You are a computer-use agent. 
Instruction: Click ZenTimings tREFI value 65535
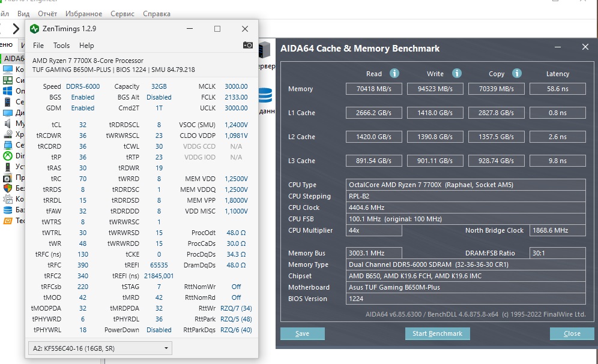coord(159,265)
